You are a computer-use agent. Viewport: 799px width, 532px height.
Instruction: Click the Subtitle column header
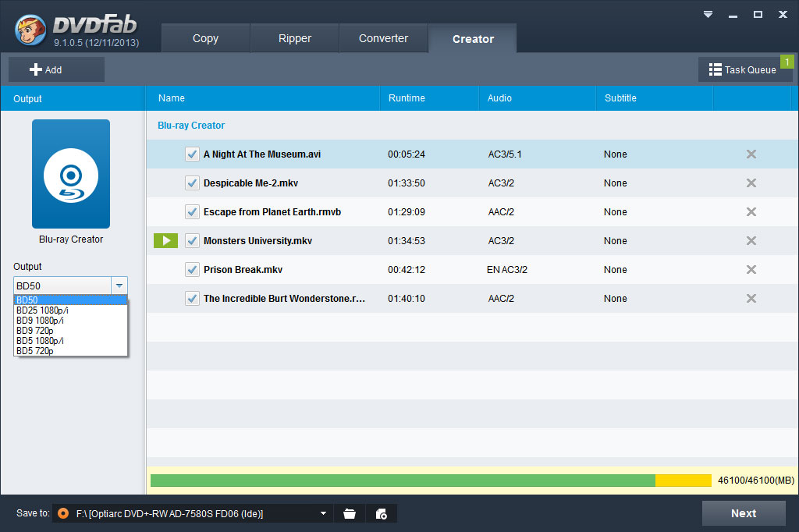coord(655,98)
